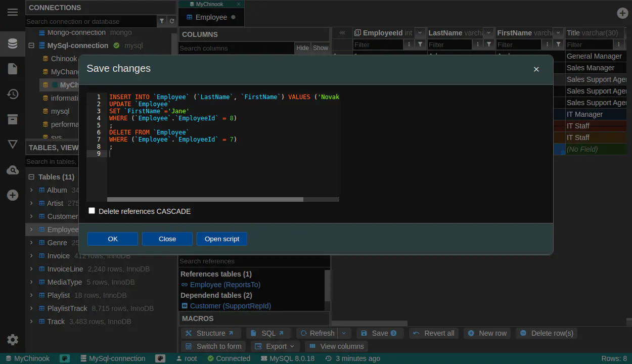Click the cloud sidebar icon
The width and height of the screenshot is (632, 364).
(x=13, y=170)
